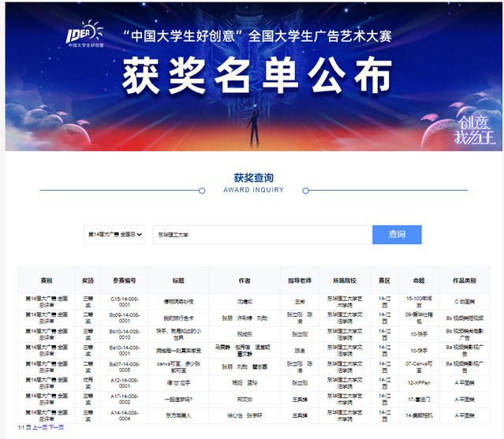Click the 东方睡美人 title cell

tap(177, 414)
